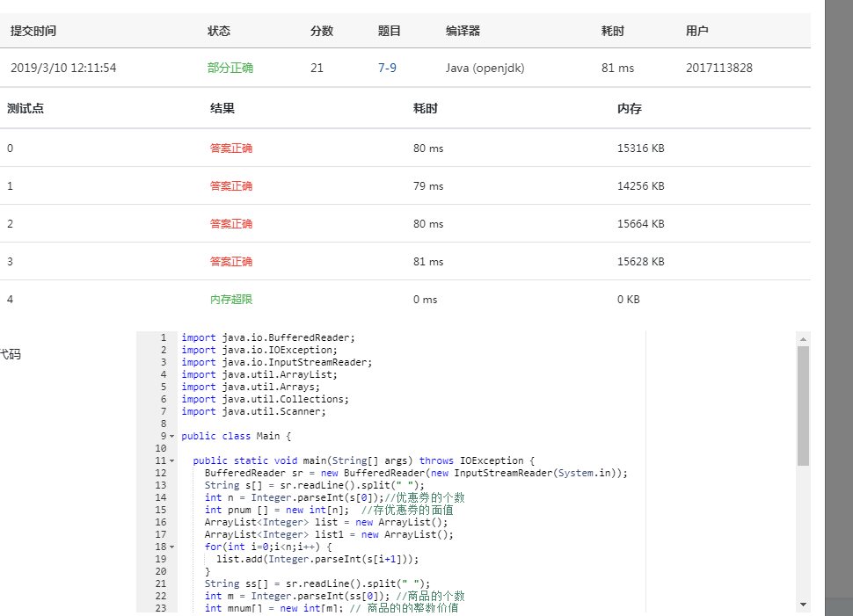Click the 测试点 column header

click(26, 109)
